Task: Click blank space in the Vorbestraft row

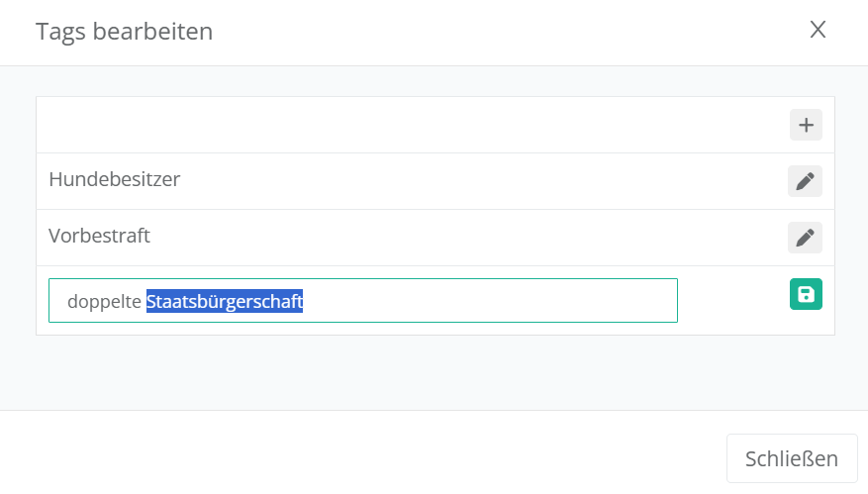Action: pyautogui.click(x=475, y=238)
